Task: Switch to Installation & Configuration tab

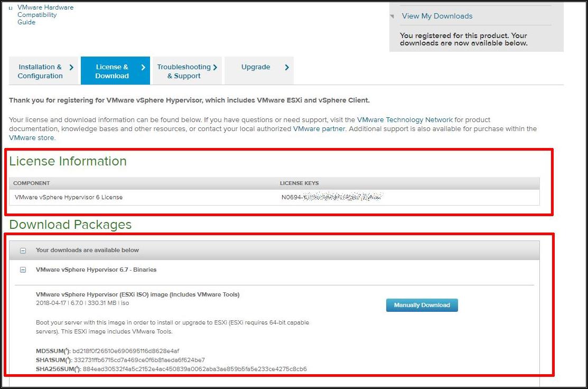Action: click(43, 71)
